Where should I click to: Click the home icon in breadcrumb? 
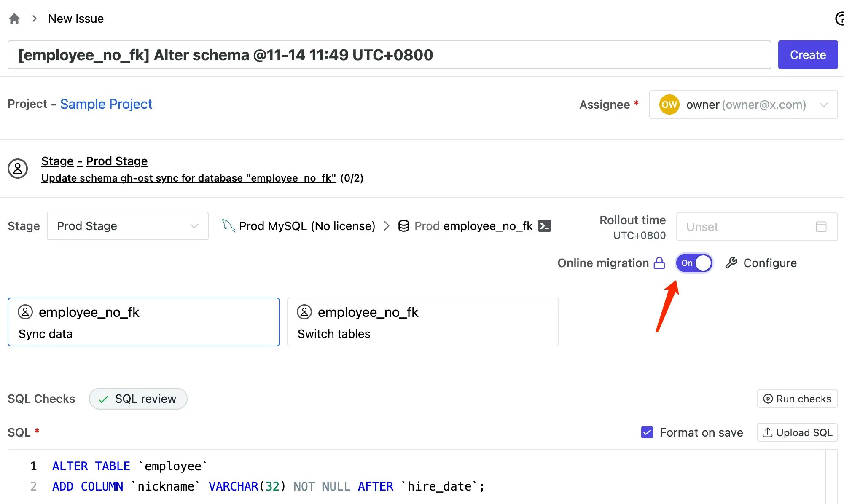click(x=14, y=19)
